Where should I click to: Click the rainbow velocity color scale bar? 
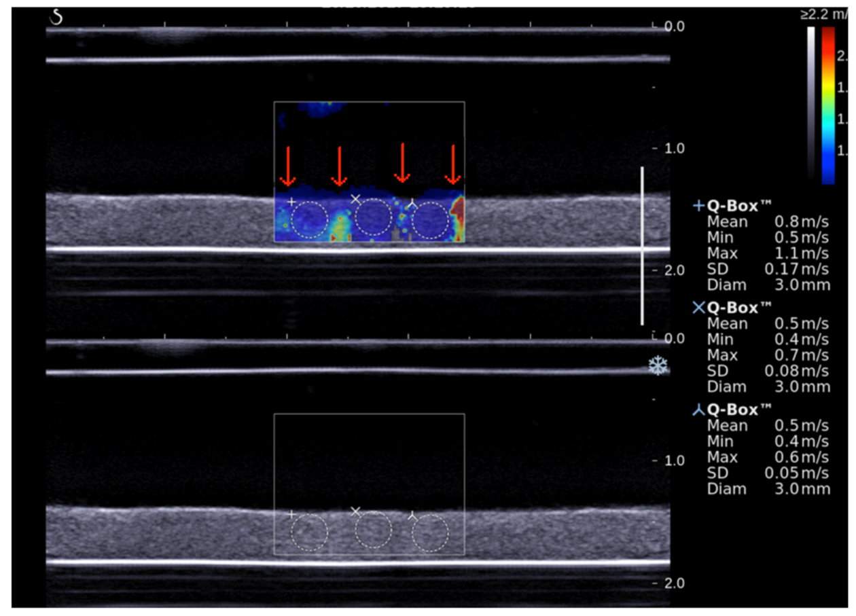coord(828,105)
